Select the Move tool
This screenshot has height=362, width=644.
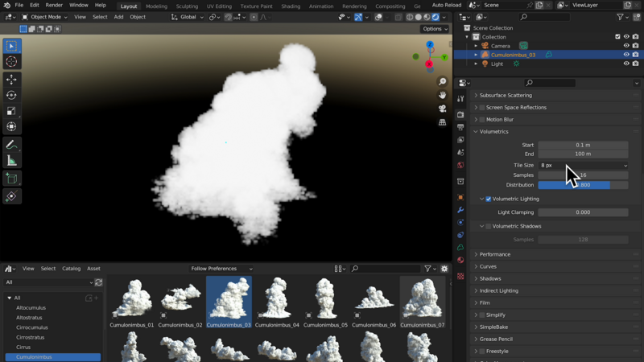tap(11, 79)
